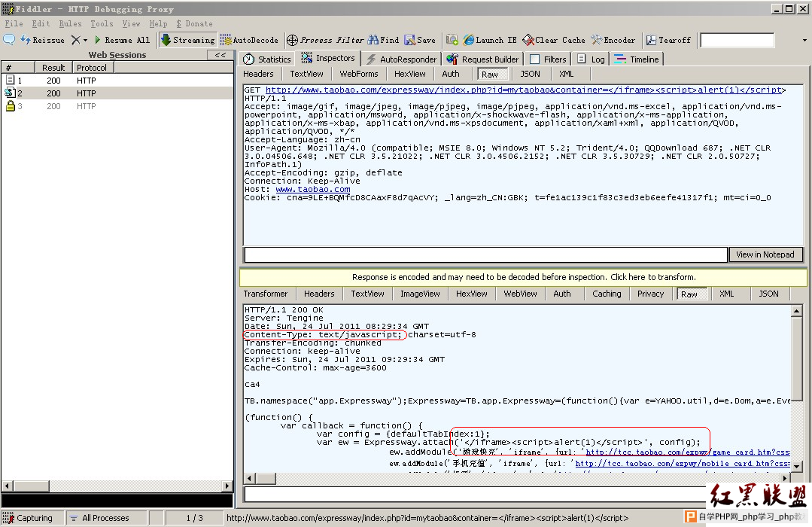Click the camera screenshot toolbar icon
This screenshot has width=812, height=527.
pyautogui.click(x=452, y=40)
